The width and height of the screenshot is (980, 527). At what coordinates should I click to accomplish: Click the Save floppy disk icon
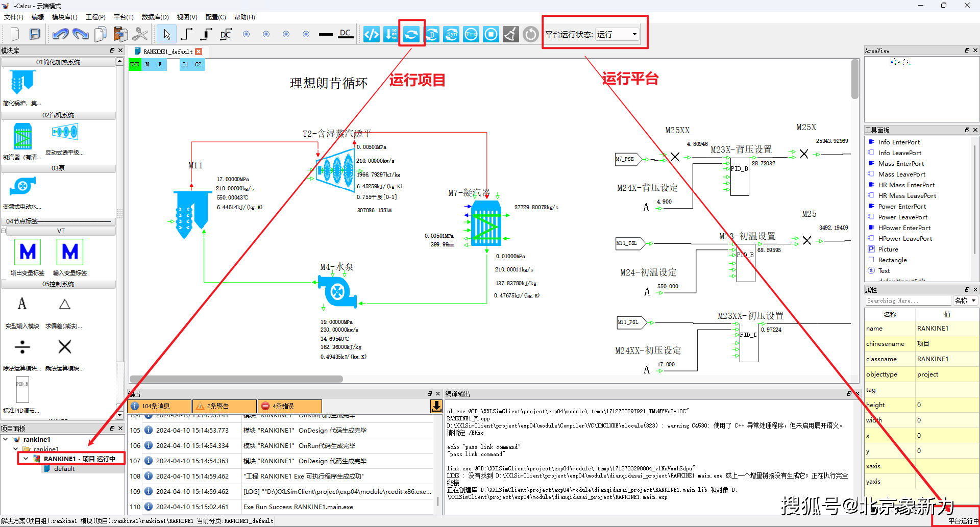(x=35, y=34)
